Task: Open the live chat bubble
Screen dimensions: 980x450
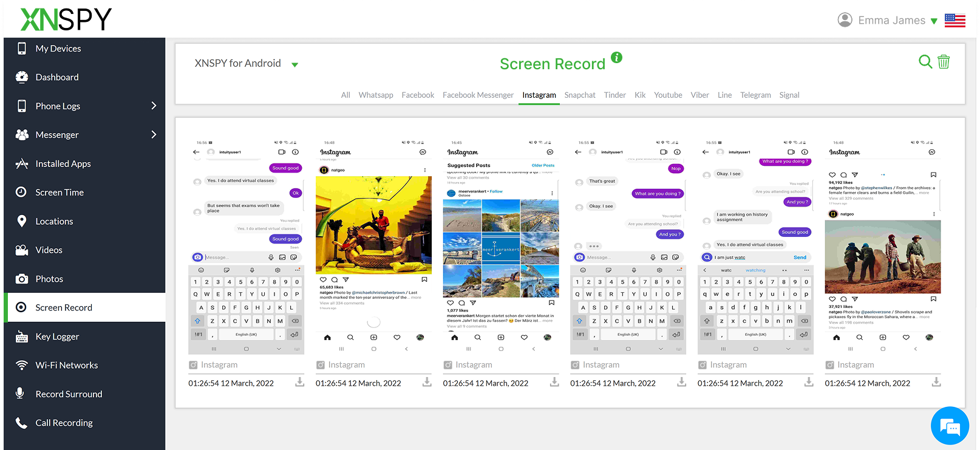Action: click(950, 426)
